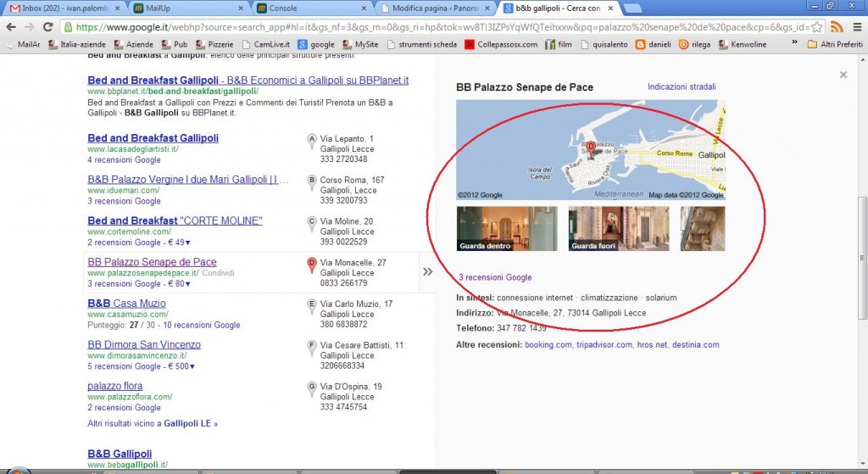Click the browser forward arrow
Image resolution: width=868 pixels, height=474 pixels.
point(30,27)
